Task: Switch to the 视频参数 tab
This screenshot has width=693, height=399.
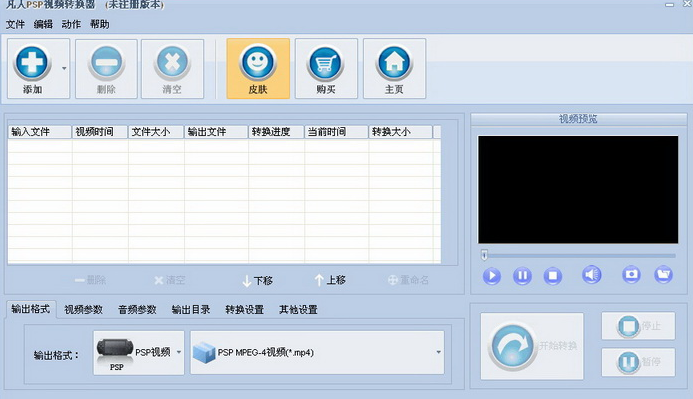Action: tap(84, 310)
